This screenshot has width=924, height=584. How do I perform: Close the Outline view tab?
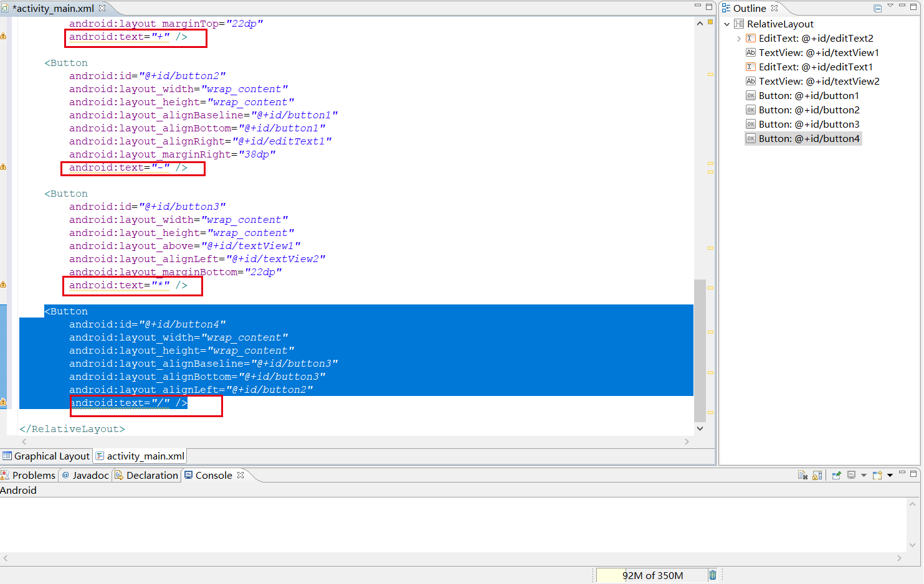click(774, 8)
